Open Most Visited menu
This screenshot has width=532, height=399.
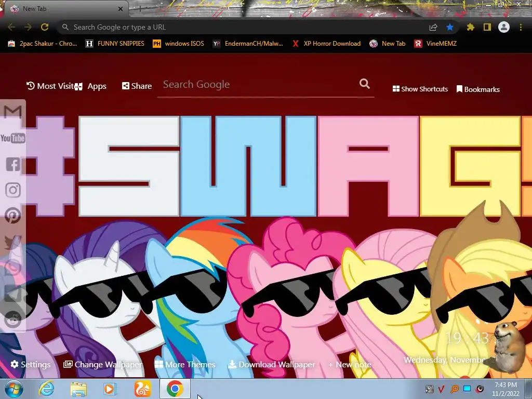point(50,86)
